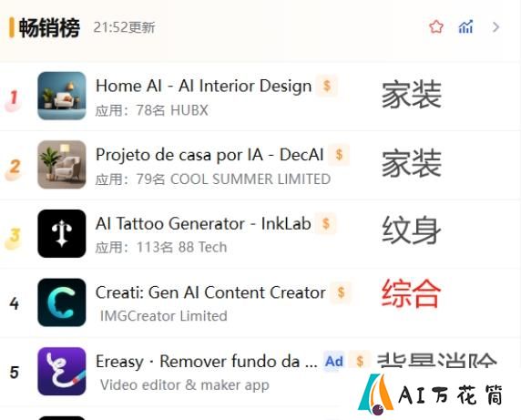This screenshot has width=521, height=420.
Task: Click the 畅销榜 heading
Action: pos(49,27)
